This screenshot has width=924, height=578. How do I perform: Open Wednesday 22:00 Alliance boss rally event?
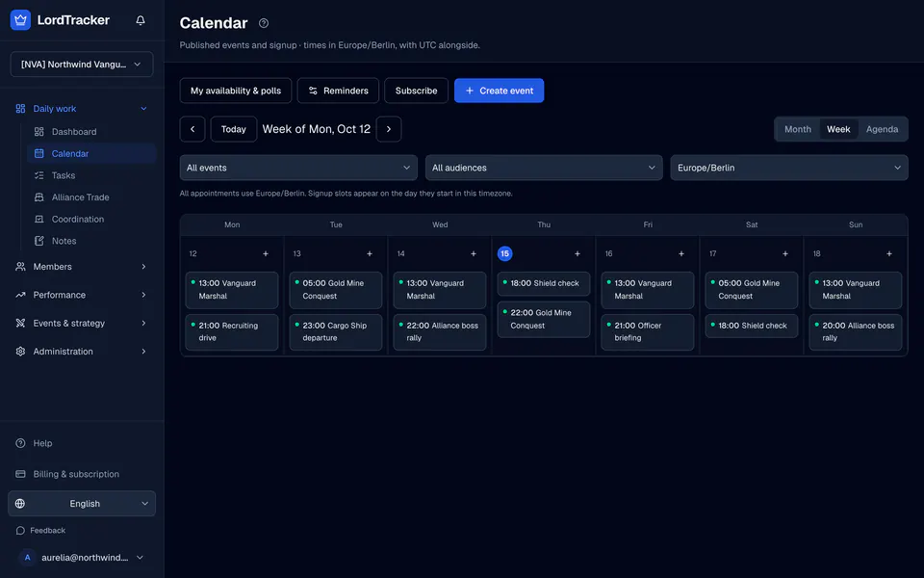pos(440,332)
